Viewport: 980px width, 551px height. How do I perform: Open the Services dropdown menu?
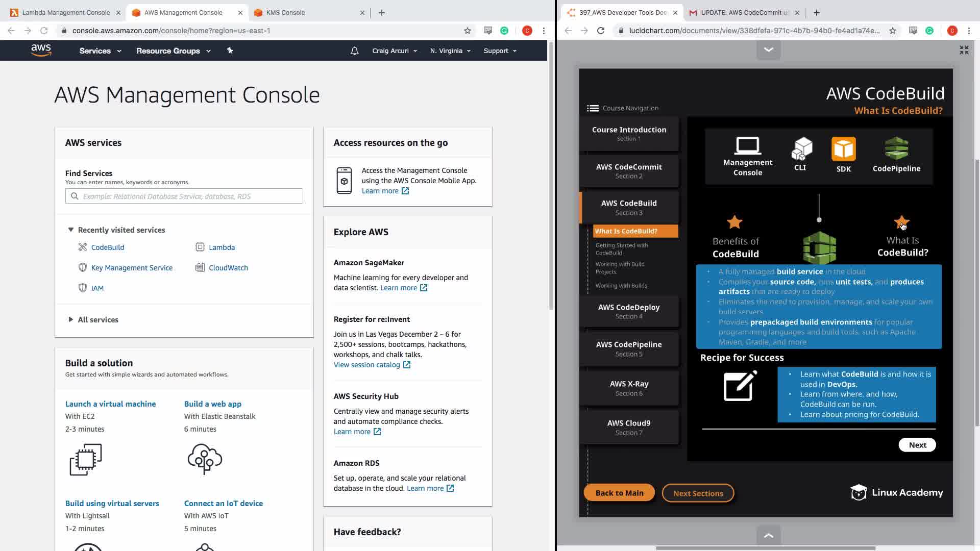click(x=100, y=51)
